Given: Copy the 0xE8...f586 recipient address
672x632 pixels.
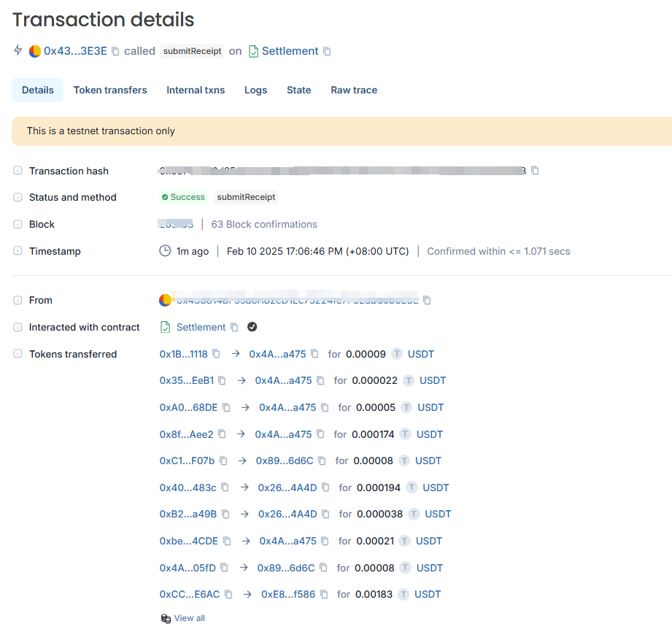Looking at the screenshot, I should 324,595.
